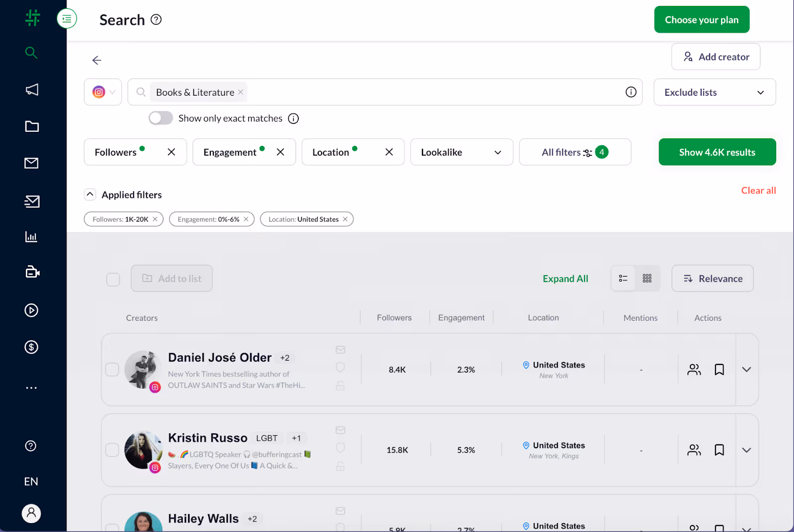Remove the Followers: 1K-20K applied chip
The width and height of the screenshot is (794, 532).
pos(155,219)
